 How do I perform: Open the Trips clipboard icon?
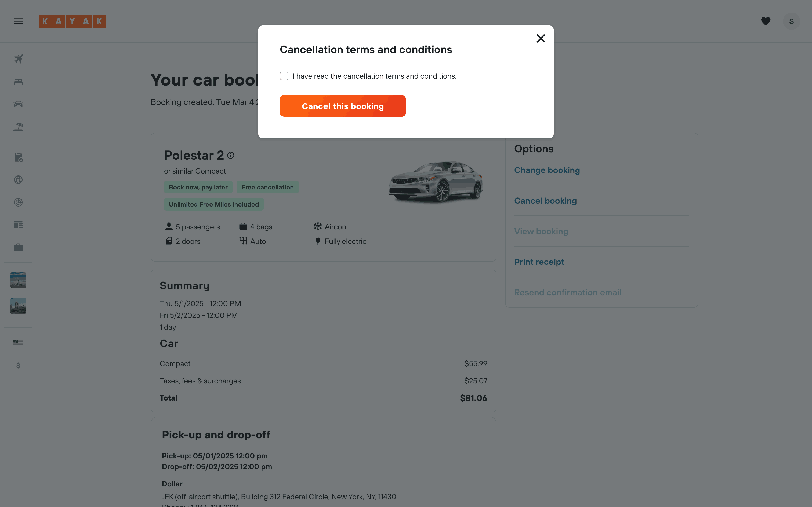(18, 157)
